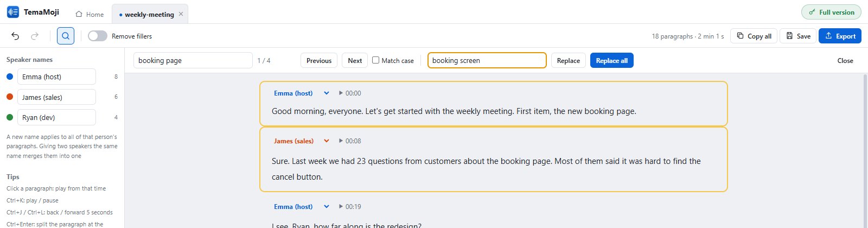Close the find and replace bar
The width and height of the screenshot is (868, 228).
pyautogui.click(x=845, y=60)
